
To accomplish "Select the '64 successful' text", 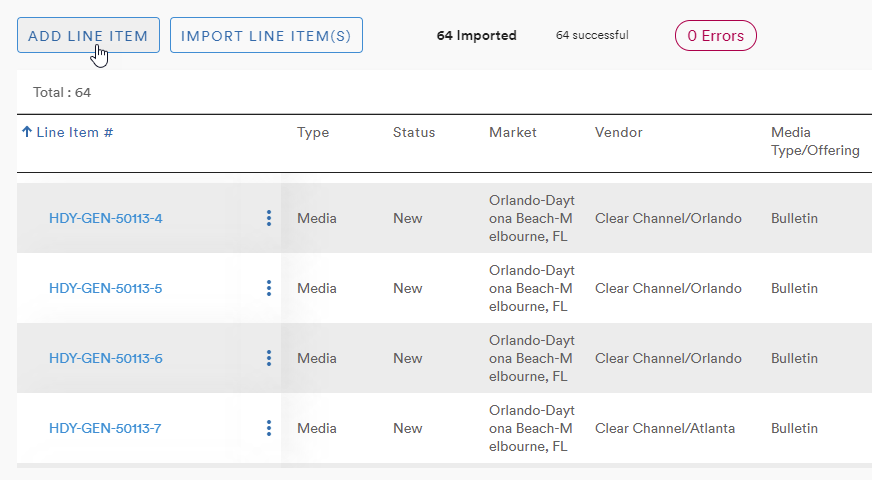I will pos(592,35).
